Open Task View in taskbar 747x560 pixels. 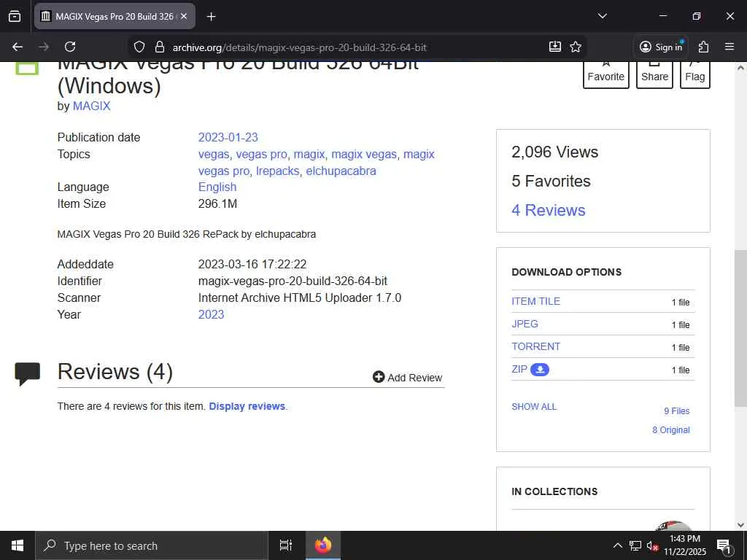point(286,545)
